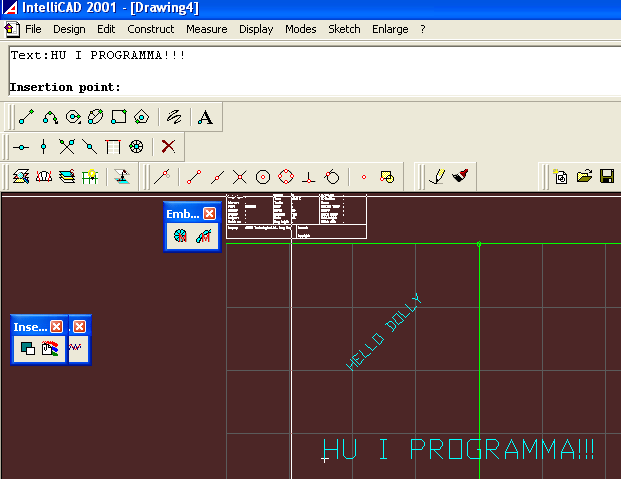Click the quadrant snap icon

[286, 177]
